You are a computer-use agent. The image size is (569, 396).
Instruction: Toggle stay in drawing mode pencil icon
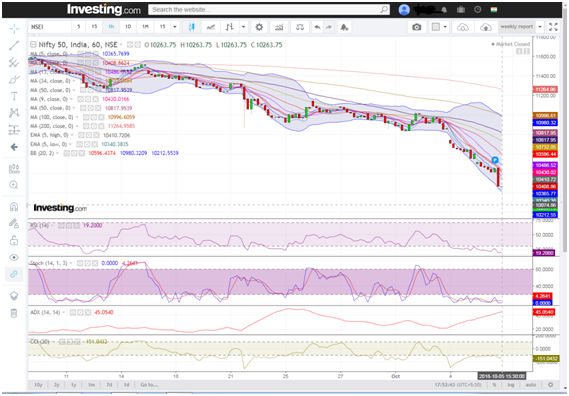pyautogui.click(x=14, y=223)
